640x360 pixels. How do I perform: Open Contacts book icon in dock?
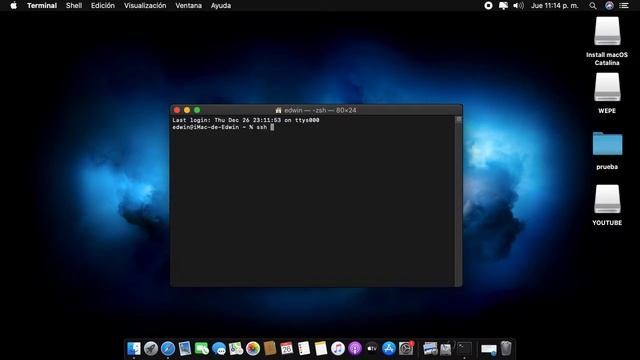(270, 348)
